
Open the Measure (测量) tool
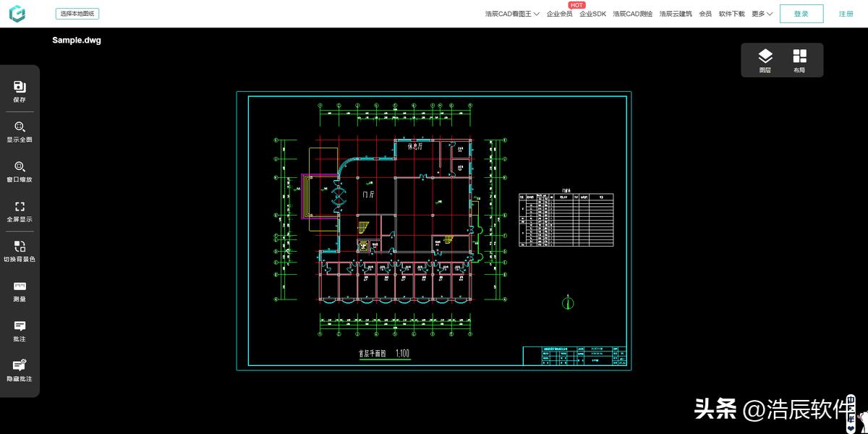tap(20, 292)
